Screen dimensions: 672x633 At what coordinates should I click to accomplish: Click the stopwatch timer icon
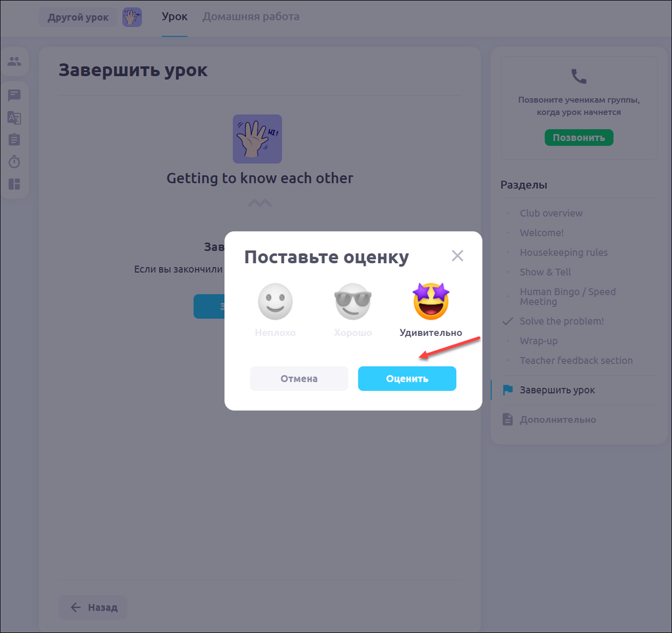click(14, 162)
